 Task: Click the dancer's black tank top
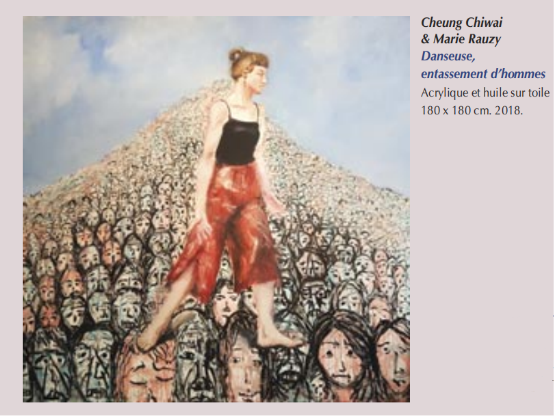[x=237, y=140]
